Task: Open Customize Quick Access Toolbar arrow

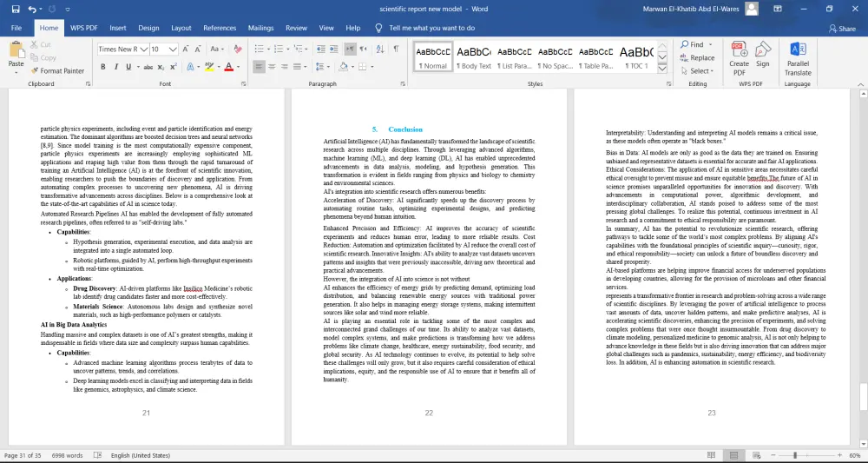Action: (x=68, y=10)
